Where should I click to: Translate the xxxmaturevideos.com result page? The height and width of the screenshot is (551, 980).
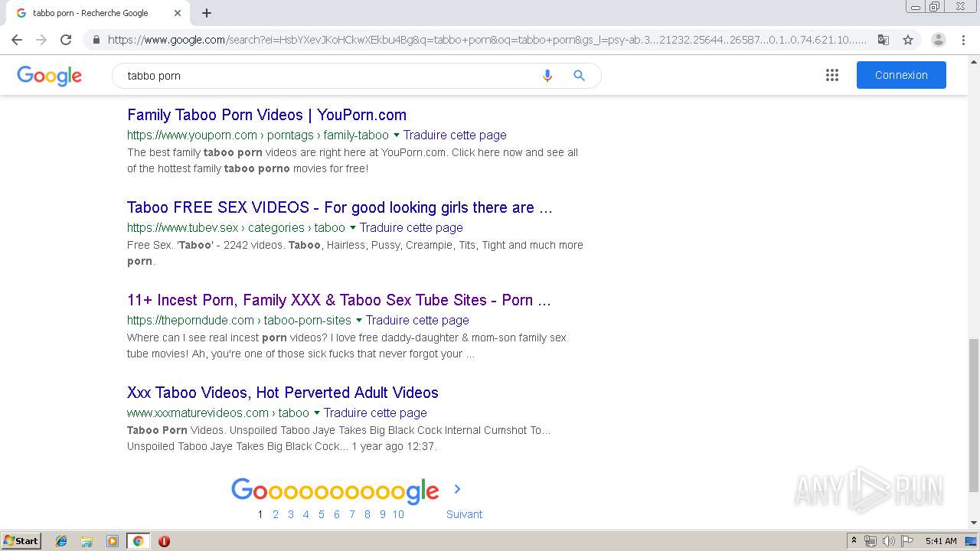tap(375, 412)
